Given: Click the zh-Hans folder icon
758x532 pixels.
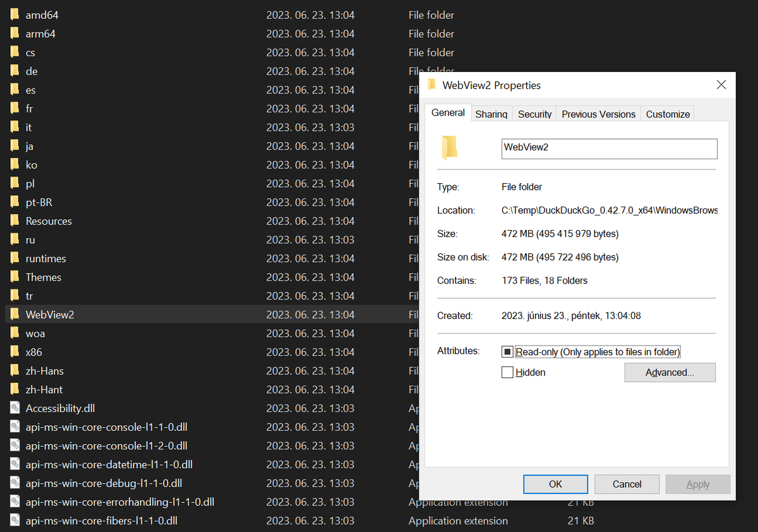Looking at the screenshot, I should click(x=15, y=371).
